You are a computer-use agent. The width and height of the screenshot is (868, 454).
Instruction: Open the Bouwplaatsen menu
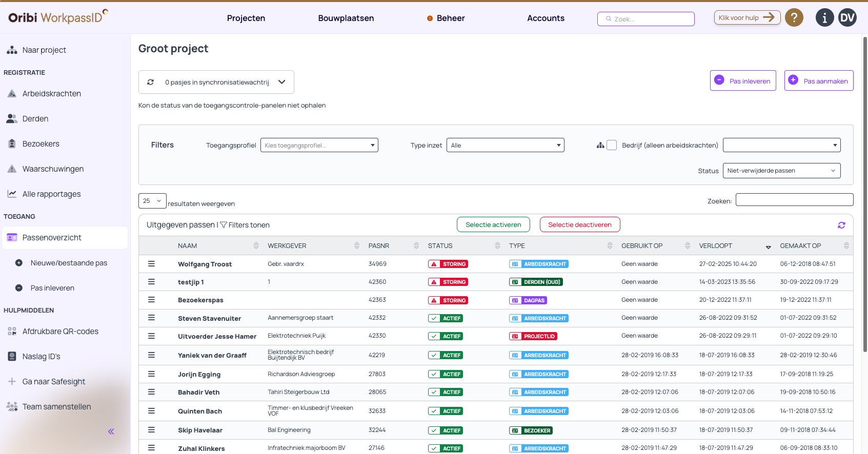point(346,18)
